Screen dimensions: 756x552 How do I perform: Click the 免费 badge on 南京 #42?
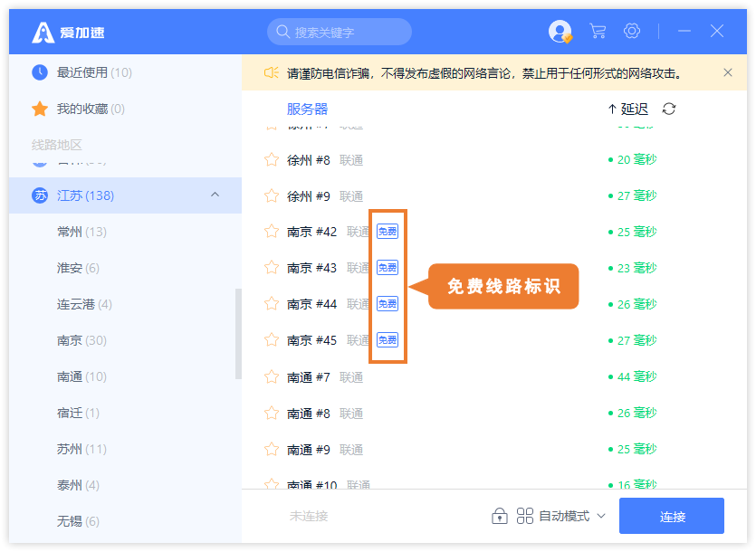388,232
